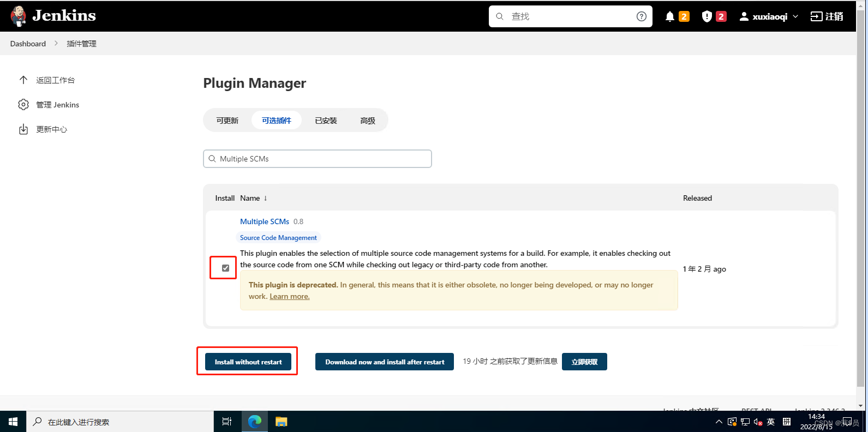868x432 pixels.
Task: Switch to the 已安装 tab
Action: (x=326, y=121)
